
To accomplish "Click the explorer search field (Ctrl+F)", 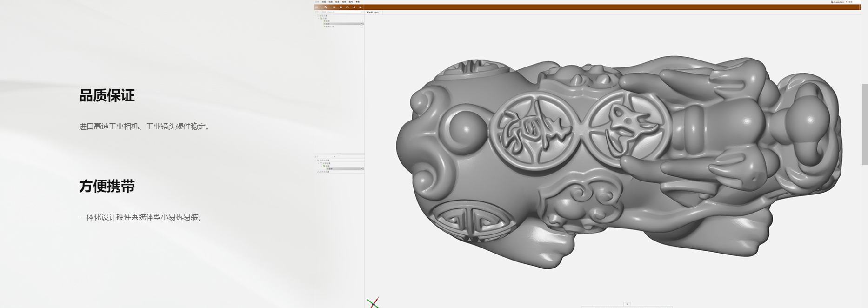I will (x=341, y=12).
